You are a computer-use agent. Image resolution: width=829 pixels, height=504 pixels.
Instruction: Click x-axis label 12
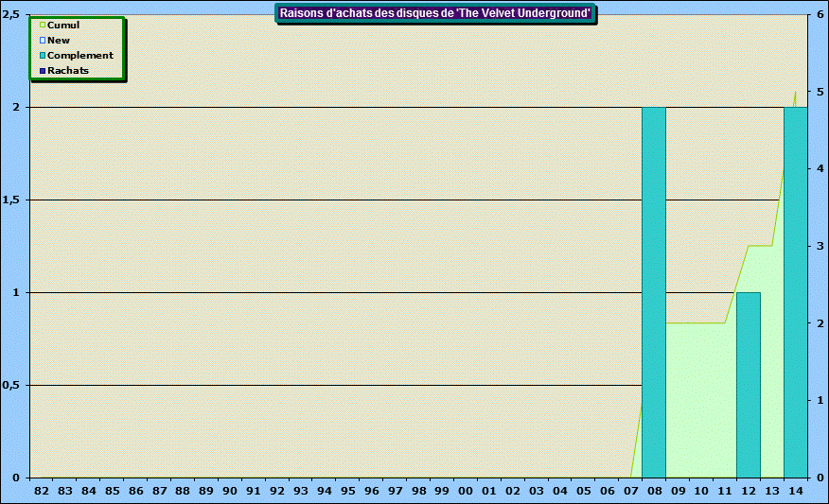click(749, 491)
